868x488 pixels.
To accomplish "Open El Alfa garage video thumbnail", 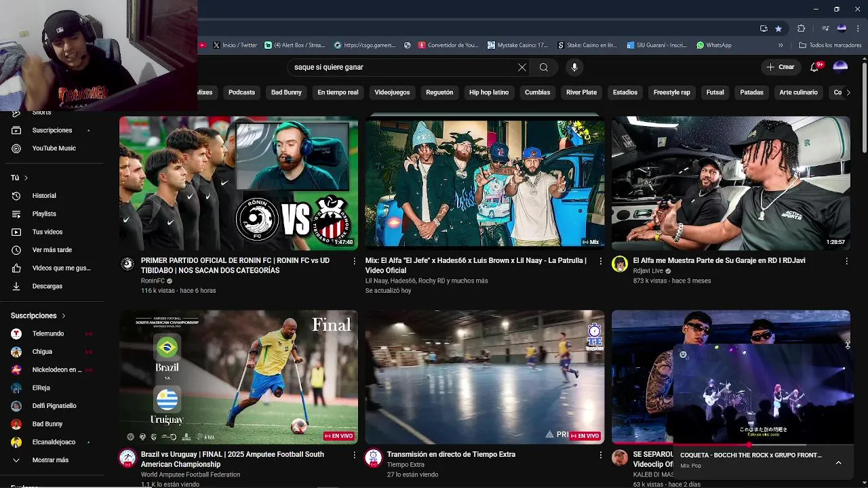I will coord(731,183).
